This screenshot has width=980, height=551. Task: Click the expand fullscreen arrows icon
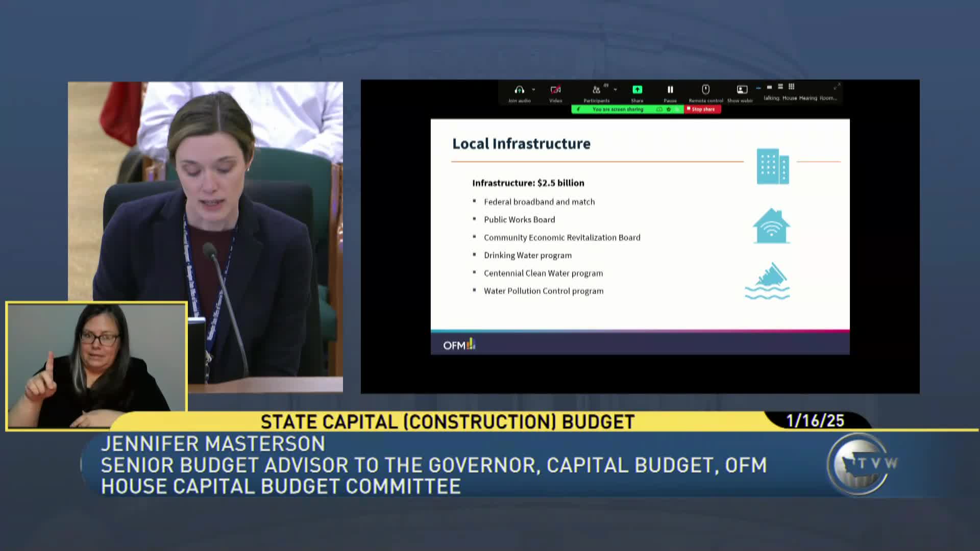pos(836,87)
